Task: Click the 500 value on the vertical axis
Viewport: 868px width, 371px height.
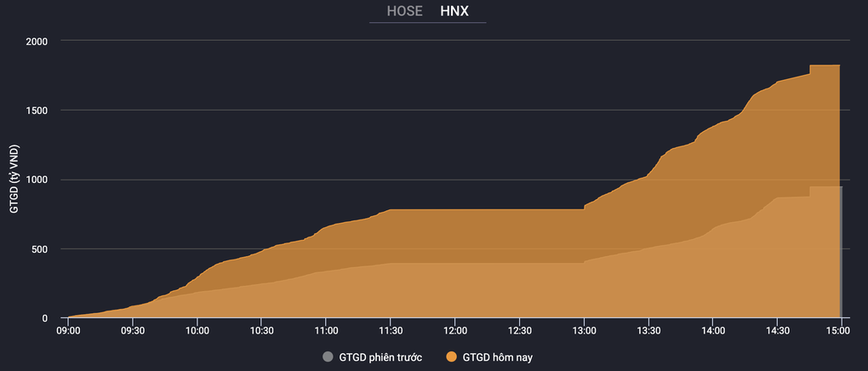Action: [x=39, y=249]
